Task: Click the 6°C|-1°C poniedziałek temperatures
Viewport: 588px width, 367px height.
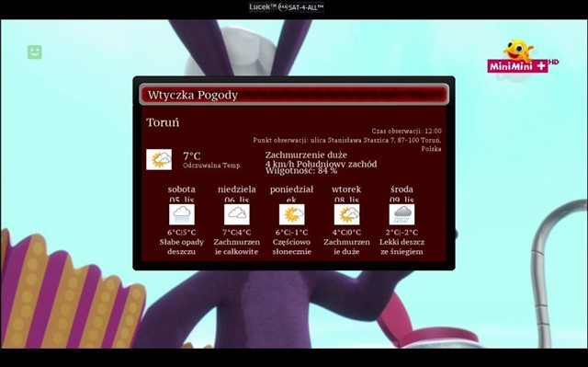Action: [x=292, y=233]
